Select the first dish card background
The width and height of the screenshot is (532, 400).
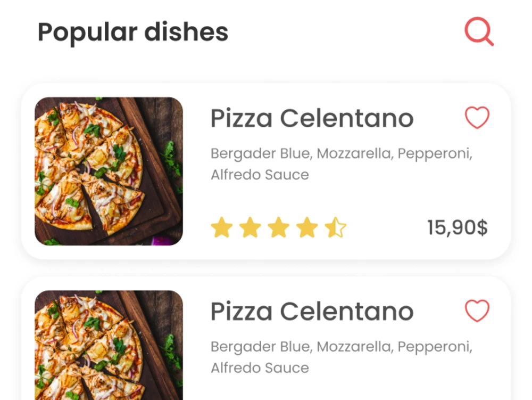click(x=266, y=172)
